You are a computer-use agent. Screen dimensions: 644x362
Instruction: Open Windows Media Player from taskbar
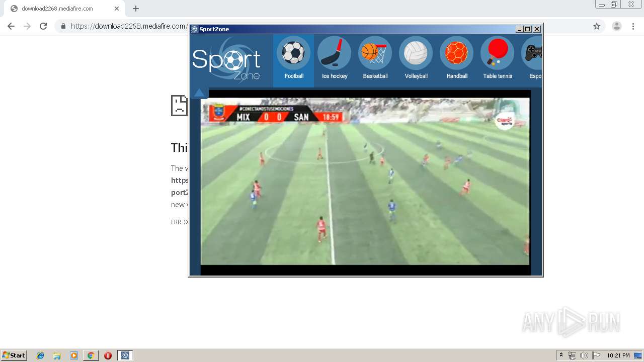point(74,355)
